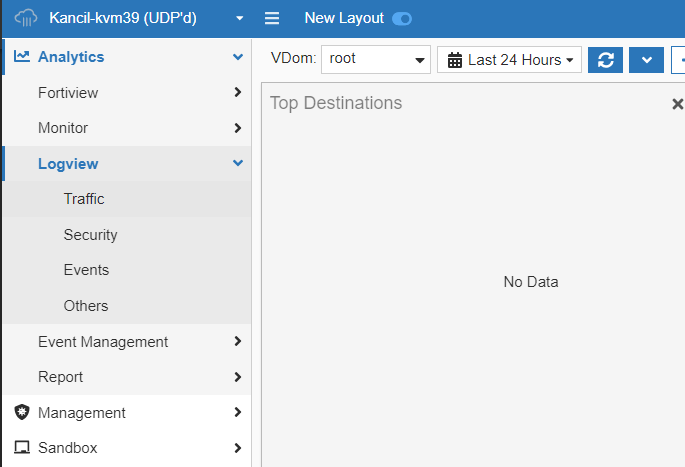The image size is (685, 467).
Task: Click the calendar icon in time filter
Action: click(455, 60)
